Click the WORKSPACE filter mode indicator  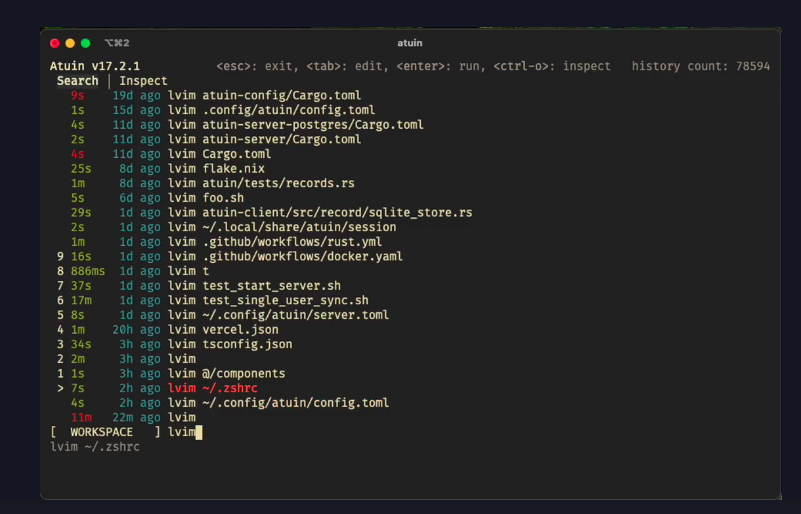pos(104,432)
